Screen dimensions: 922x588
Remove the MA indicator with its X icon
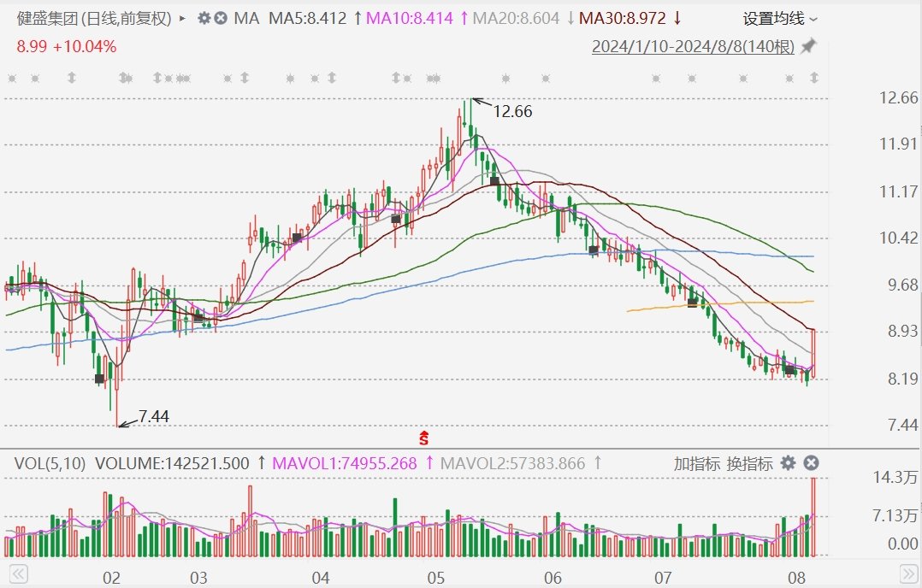coord(221,18)
